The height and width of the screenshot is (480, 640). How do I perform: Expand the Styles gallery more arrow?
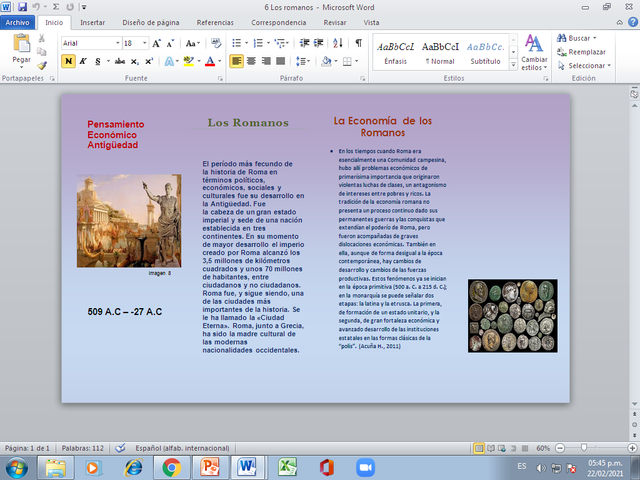[513, 64]
